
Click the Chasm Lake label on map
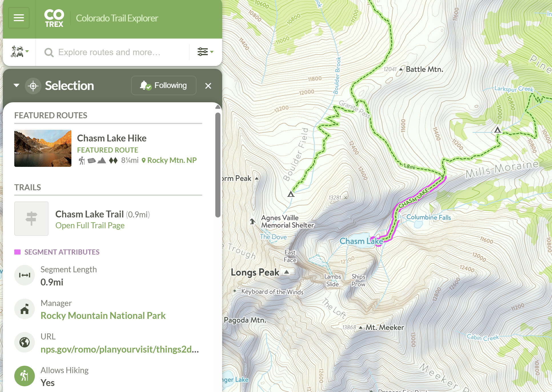click(x=361, y=241)
